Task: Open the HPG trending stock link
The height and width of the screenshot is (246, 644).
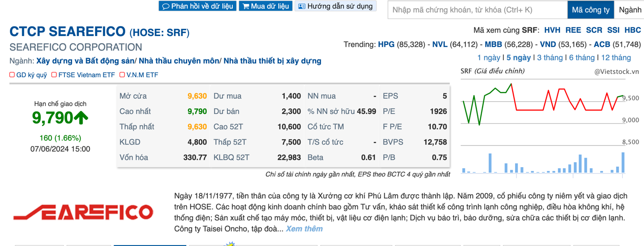Action: (386, 44)
